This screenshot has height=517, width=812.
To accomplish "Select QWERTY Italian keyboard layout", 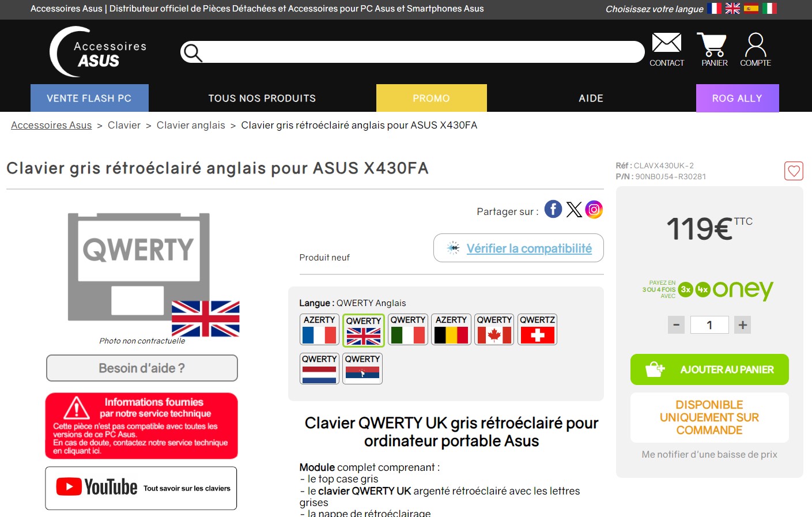I will click(408, 329).
